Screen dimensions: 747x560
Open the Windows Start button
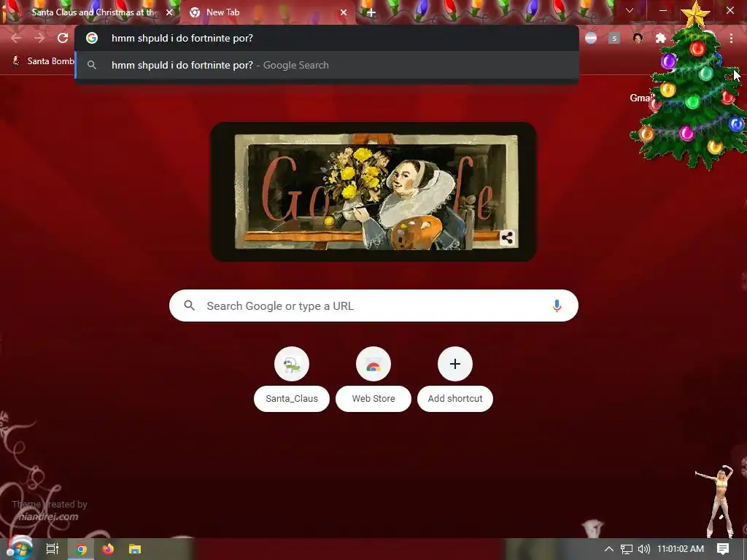click(19, 548)
